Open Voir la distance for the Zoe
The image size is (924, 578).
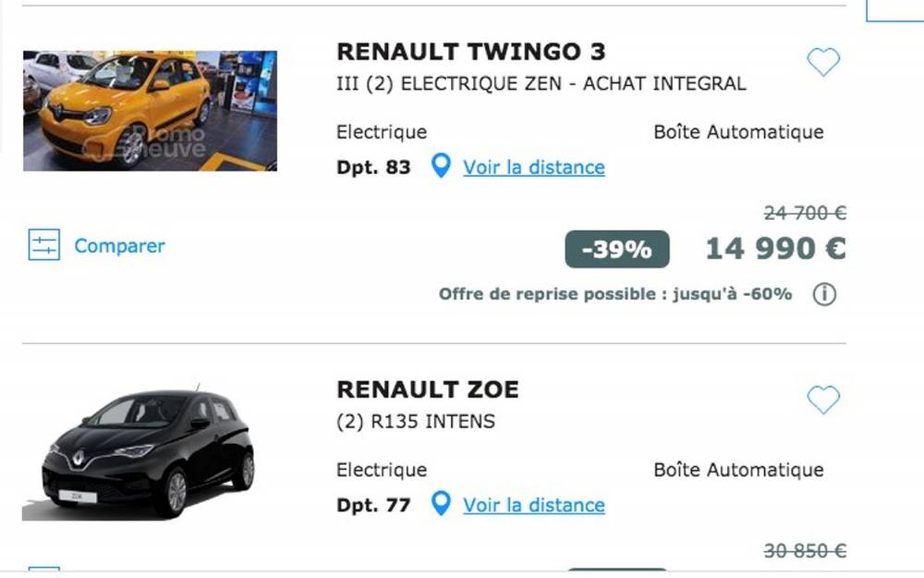534,506
